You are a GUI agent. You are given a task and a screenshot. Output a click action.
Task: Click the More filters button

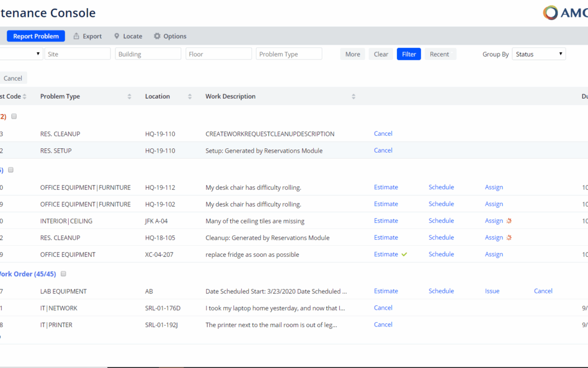[352, 54]
